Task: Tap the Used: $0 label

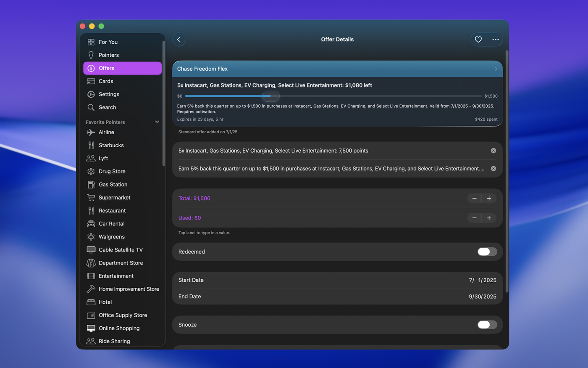Action: pos(189,218)
